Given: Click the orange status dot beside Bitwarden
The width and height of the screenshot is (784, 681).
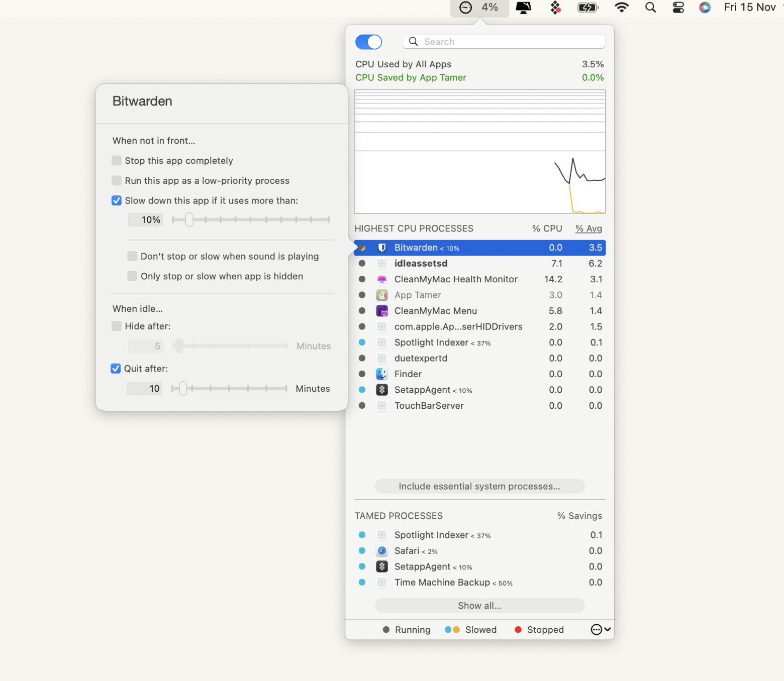Looking at the screenshot, I should pyautogui.click(x=362, y=248).
